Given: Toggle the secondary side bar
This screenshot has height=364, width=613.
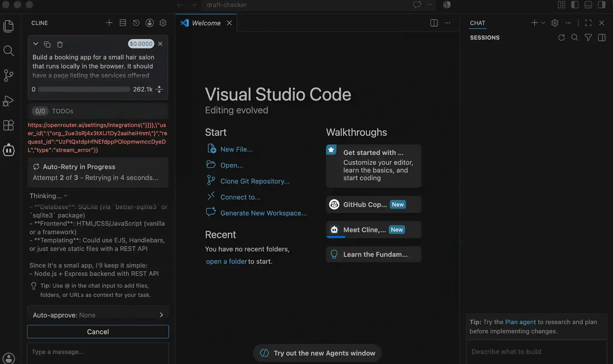Looking at the screenshot, I should point(602,5).
